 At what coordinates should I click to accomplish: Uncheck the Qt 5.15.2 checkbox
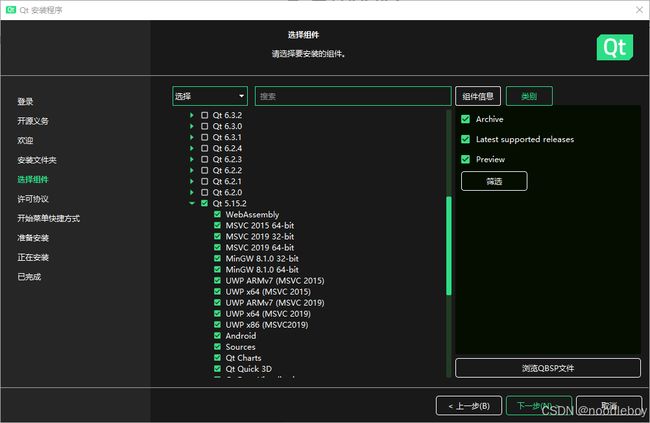click(x=204, y=203)
